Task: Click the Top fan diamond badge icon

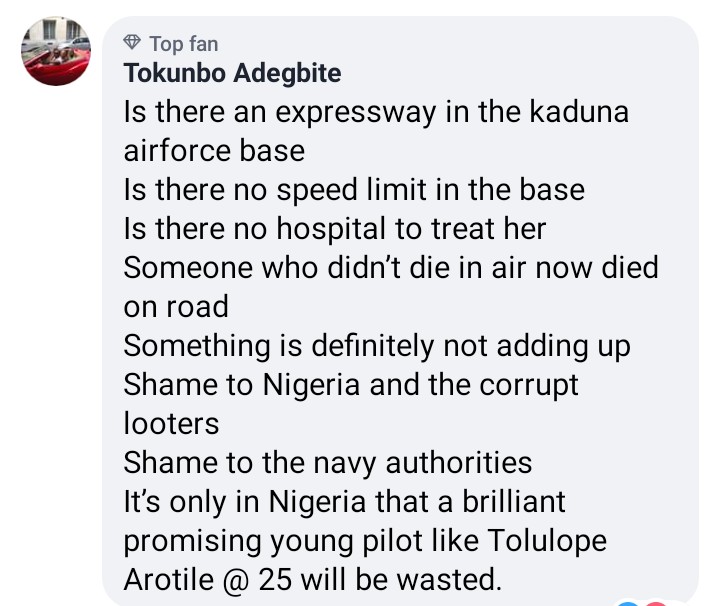Action: (132, 43)
